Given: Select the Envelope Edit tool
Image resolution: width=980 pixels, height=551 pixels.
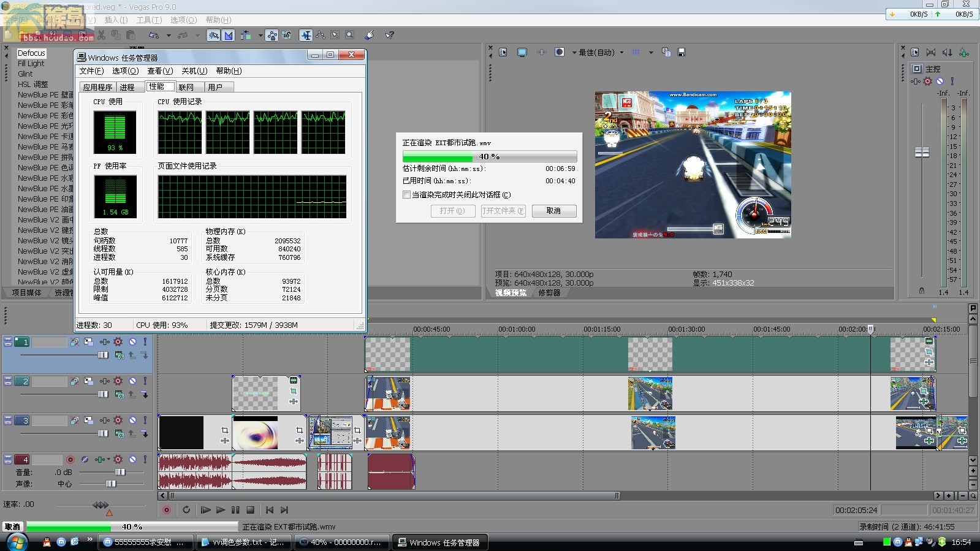Looking at the screenshot, I should [x=321, y=36].
